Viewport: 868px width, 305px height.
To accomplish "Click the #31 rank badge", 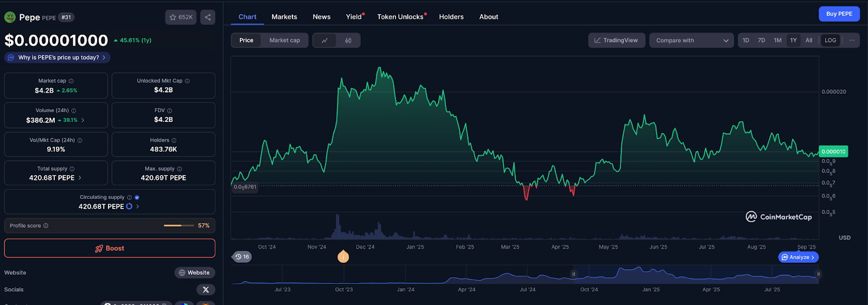I will click(66, 17).
